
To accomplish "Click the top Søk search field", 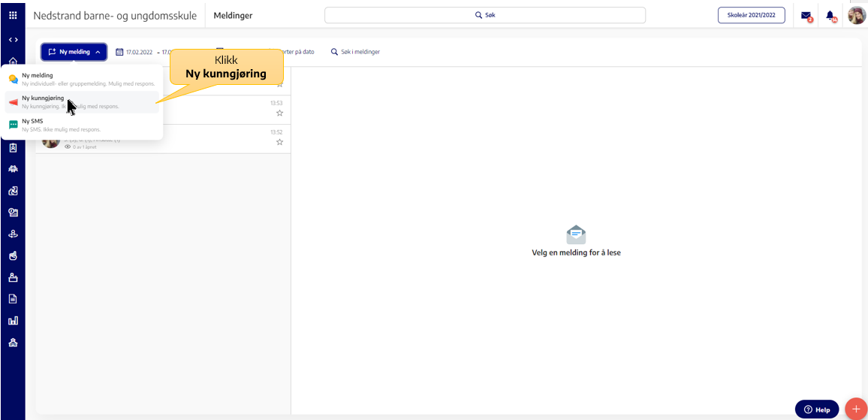I will coord(485,16).
